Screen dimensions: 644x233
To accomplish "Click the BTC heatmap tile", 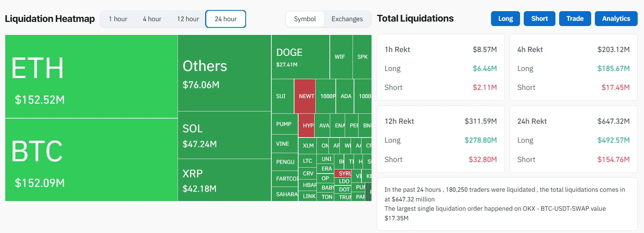I will click(x=91, y=160).
